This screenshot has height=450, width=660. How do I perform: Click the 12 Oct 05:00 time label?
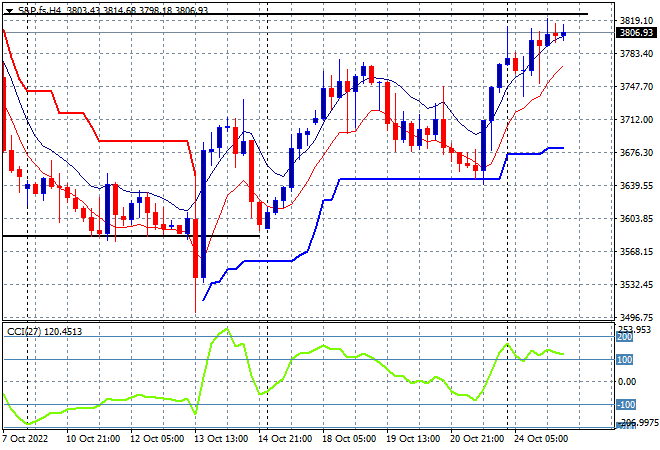[x=157, y=439]
